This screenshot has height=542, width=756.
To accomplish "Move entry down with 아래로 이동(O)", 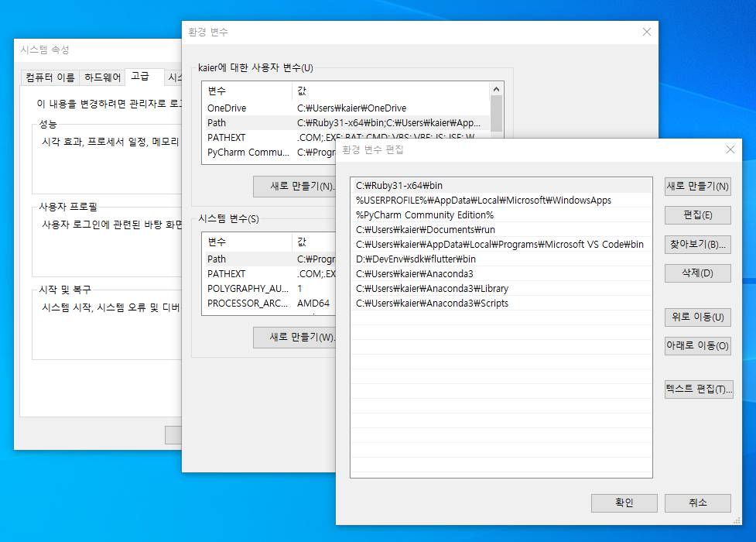I will (x=697, y=346).
